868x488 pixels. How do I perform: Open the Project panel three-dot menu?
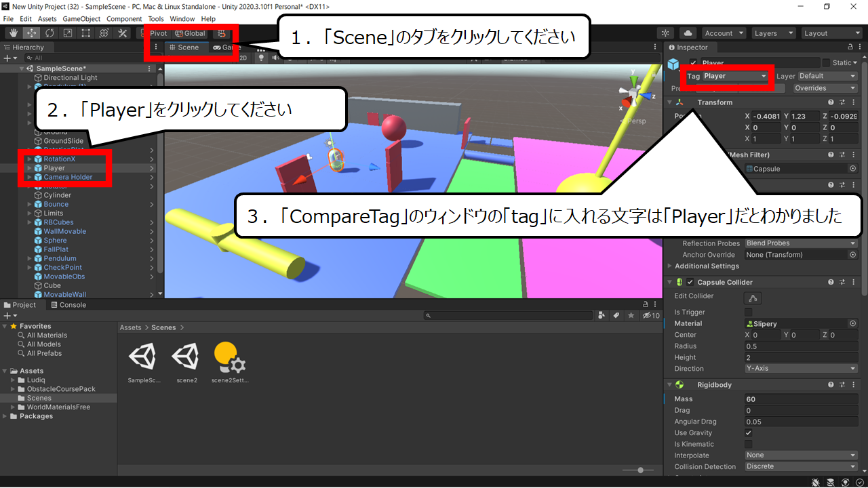point(656,305)
